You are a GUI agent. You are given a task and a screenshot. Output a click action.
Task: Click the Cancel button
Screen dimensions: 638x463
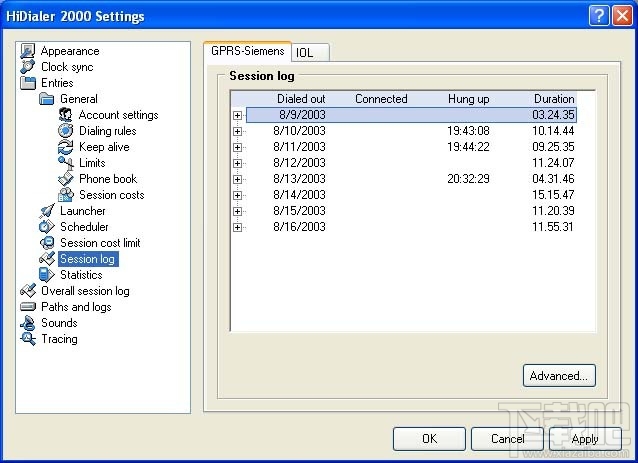tap(507, 439)
